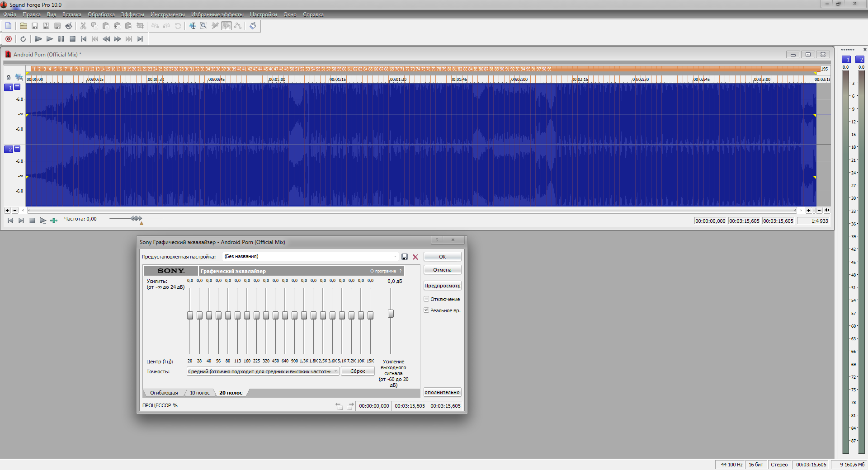
Task: Open the Инструменты menu
Action: (168, 14)
